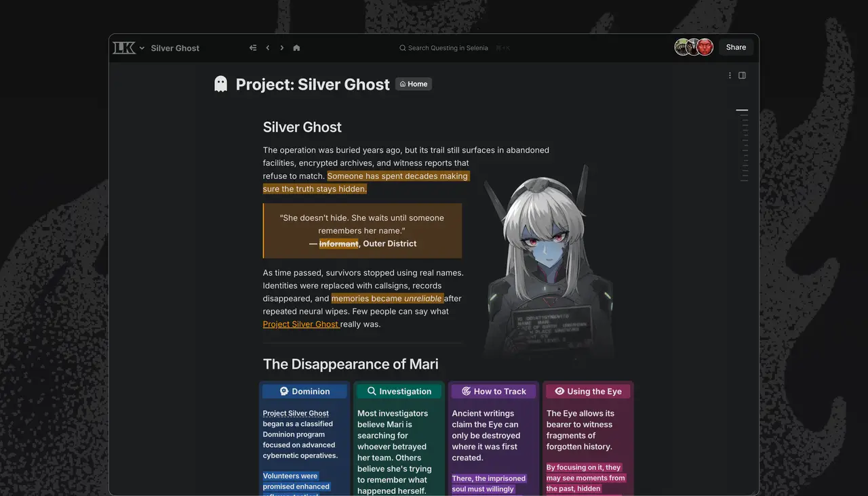Open the three-dot page options menu
868x496 pixels.
730,75
